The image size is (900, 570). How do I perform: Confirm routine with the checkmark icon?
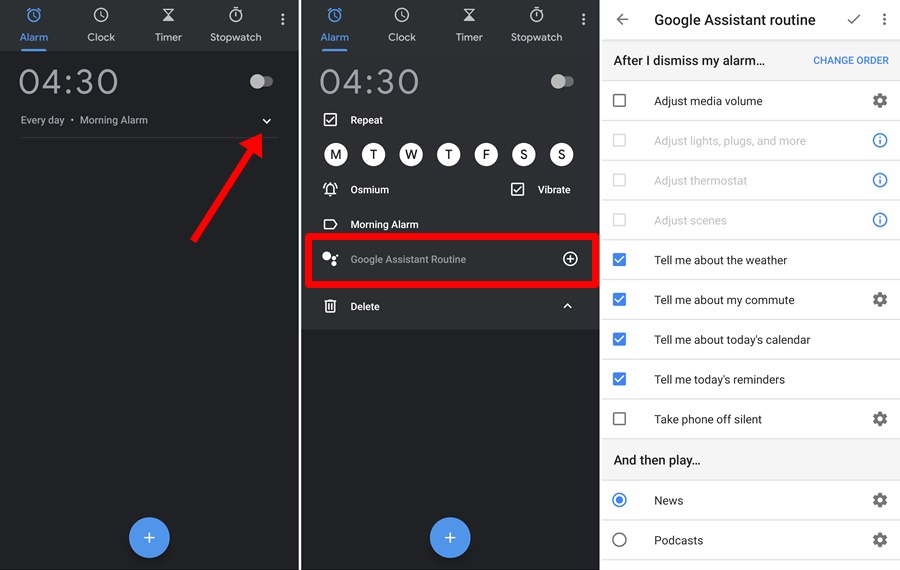854,20
